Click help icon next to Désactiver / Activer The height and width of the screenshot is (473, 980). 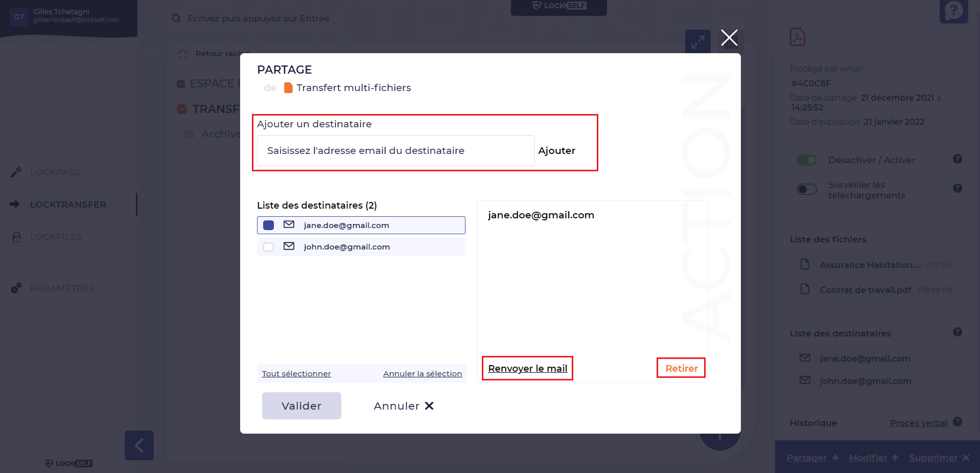[957, 159]
